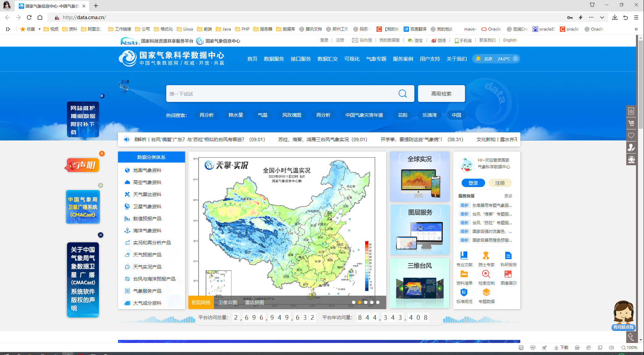Open the 专业文献 icon
This screenshot has height=355, width=644.
point(464,255)
